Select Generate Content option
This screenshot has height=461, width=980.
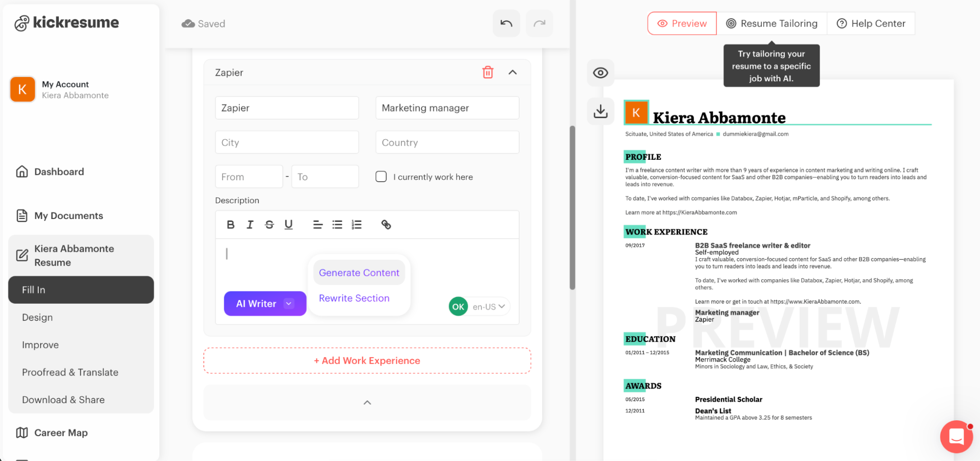359,273
